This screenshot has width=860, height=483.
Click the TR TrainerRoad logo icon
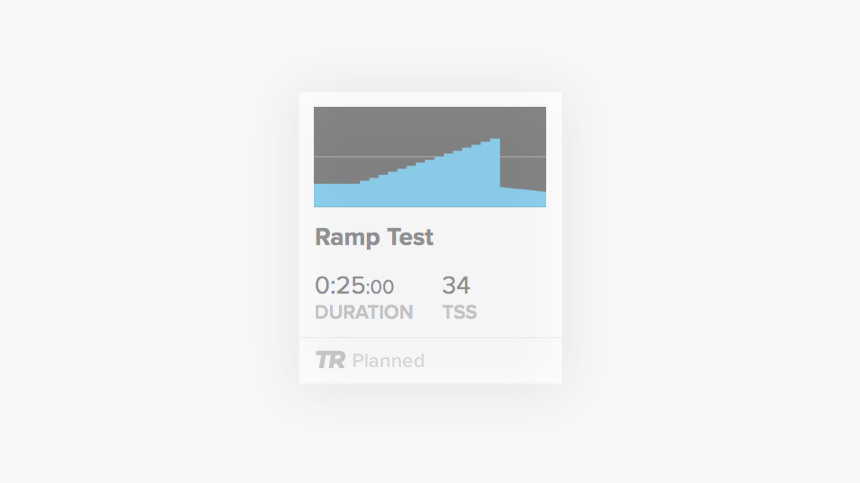(x=329, y=360)
